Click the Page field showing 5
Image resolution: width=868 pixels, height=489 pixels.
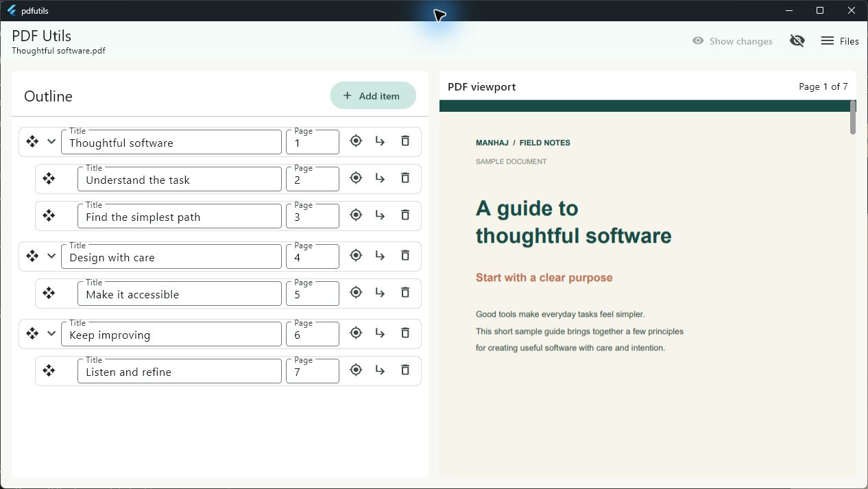(313, 294)
